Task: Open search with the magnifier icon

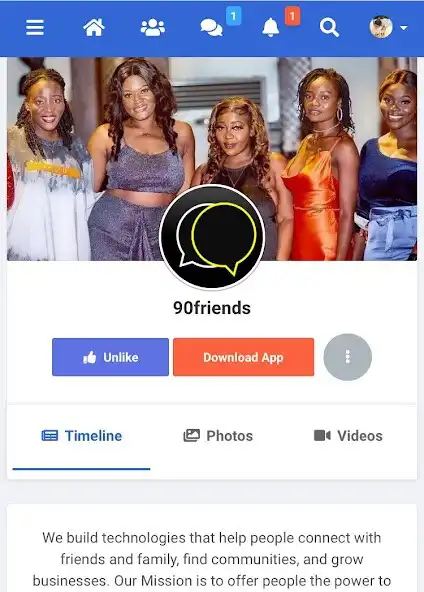Action: (x=329, y=28)
